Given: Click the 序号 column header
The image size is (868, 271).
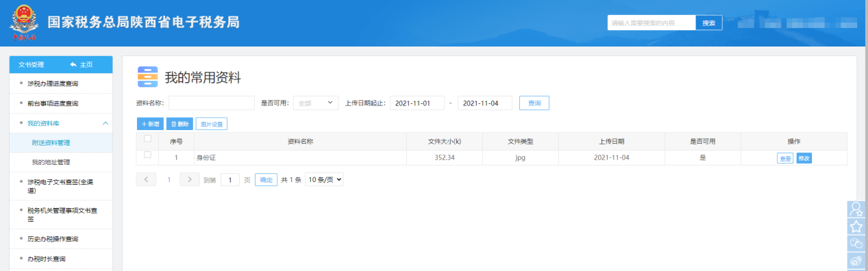Looking at the screenshot, I should point(176,141).
